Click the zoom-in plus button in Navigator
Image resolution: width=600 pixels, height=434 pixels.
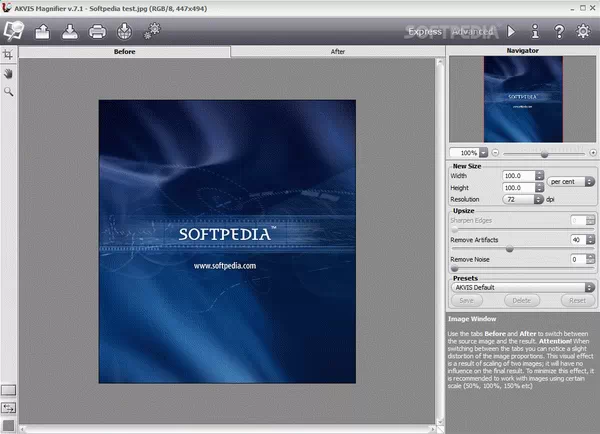click(593, 153)
